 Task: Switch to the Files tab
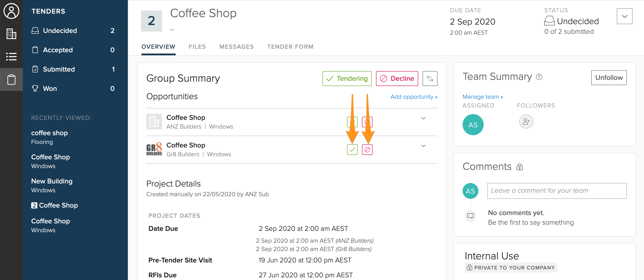[x=197, y=47]
